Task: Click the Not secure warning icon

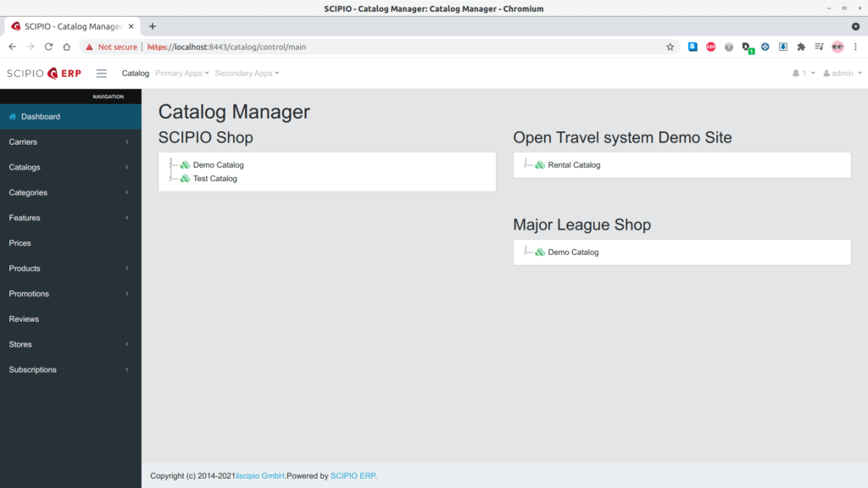Action: (89, 47)
